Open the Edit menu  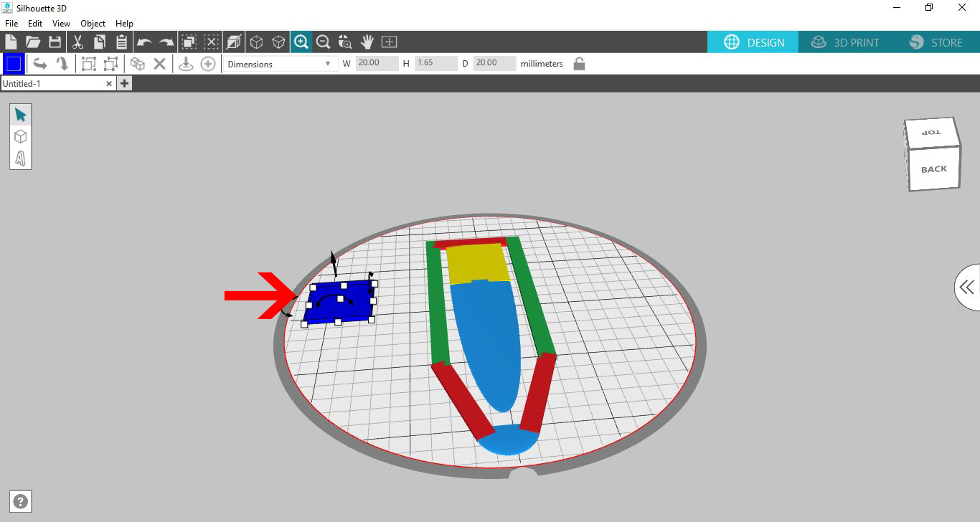35,24
